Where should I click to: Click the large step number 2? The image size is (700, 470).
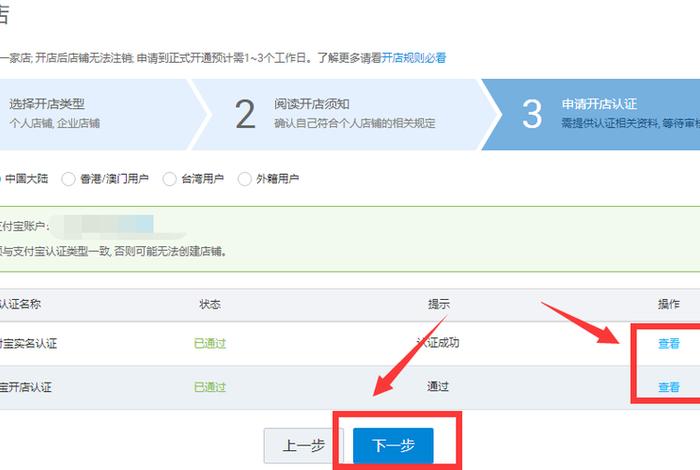click(x=246, y=114)
